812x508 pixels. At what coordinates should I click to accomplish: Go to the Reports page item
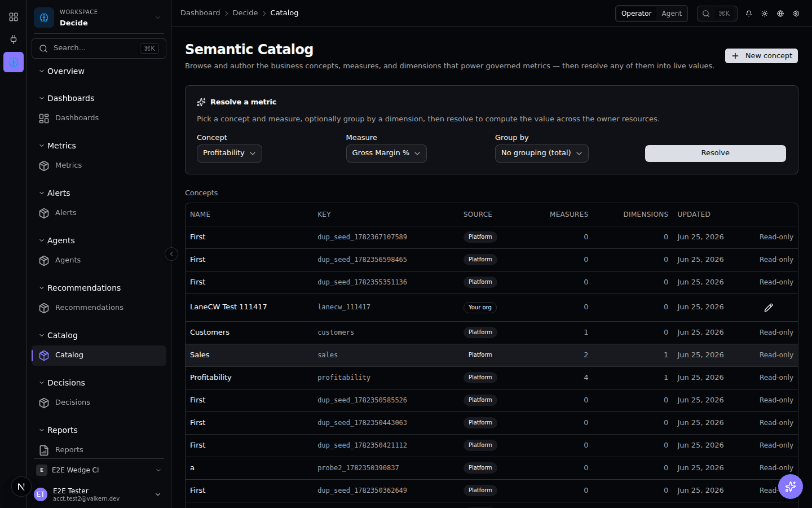(99, 450)
